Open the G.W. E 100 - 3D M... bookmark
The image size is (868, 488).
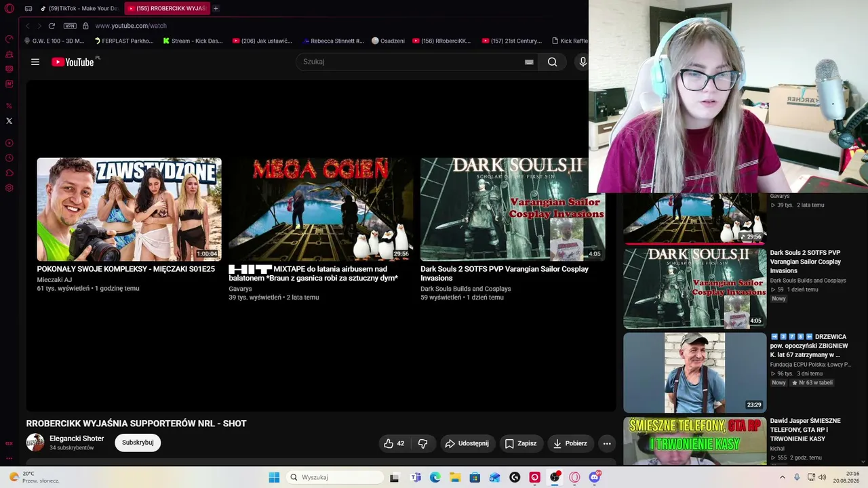point(54,41)
